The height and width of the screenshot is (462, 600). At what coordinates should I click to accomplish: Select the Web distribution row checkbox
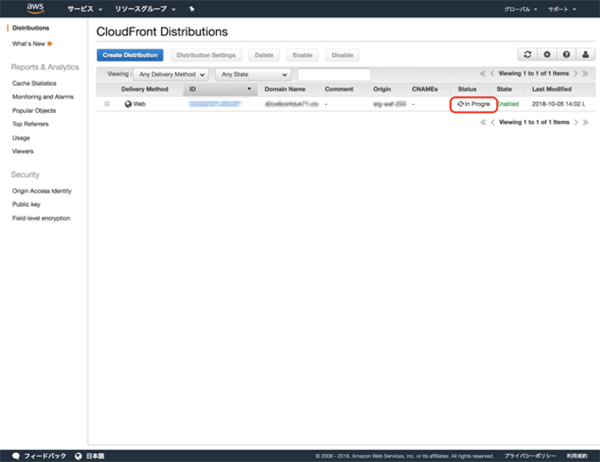coord(107,104)
